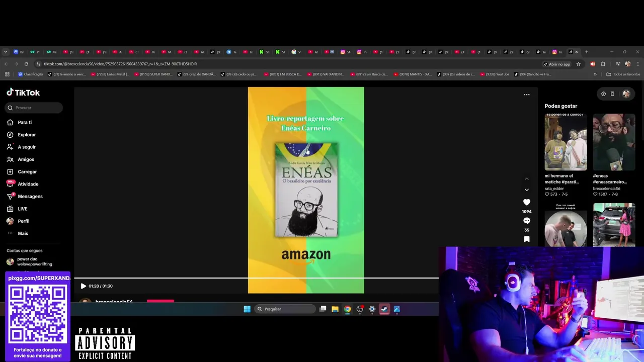Expand the Mais menu
The width and height of the screenshot is (644, 362).
(23, 233)
